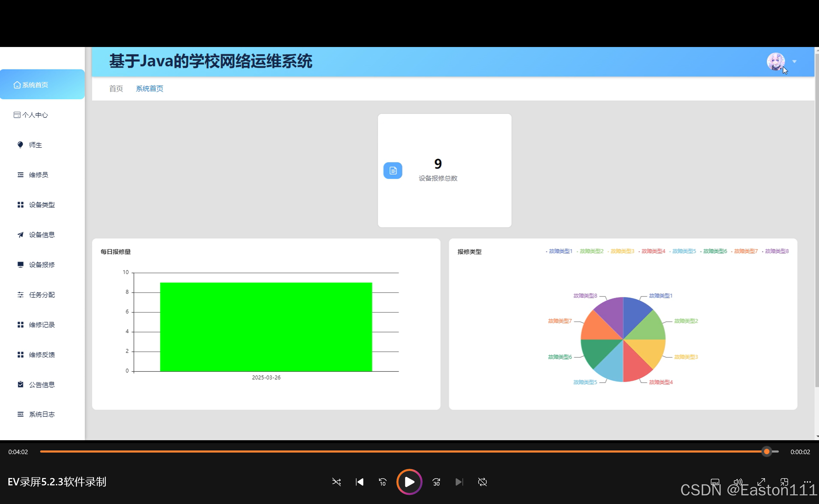Skip forward 30 seconds

[436, 482]
